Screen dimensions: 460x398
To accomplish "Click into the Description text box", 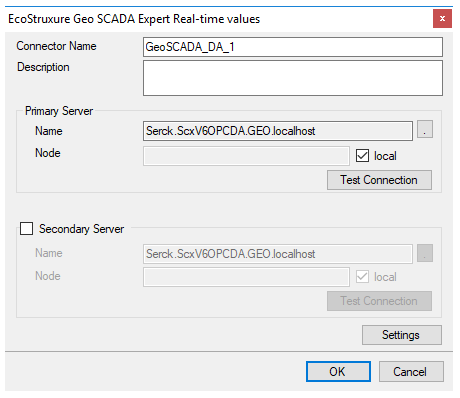I will (293, 78).
